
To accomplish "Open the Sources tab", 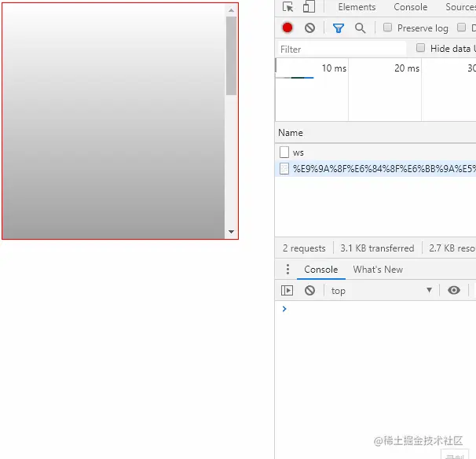I will pos(460,7).
